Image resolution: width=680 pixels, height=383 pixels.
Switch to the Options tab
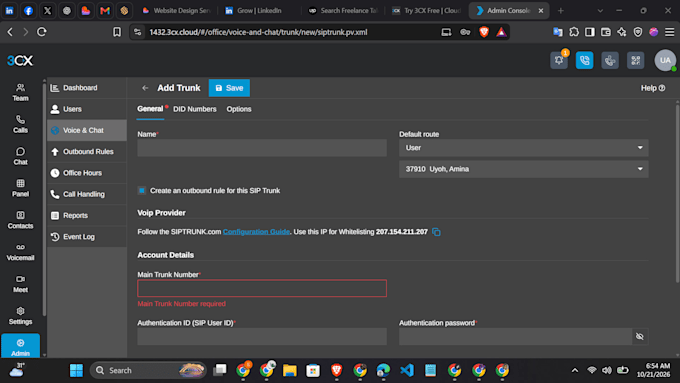coord(239,109)
